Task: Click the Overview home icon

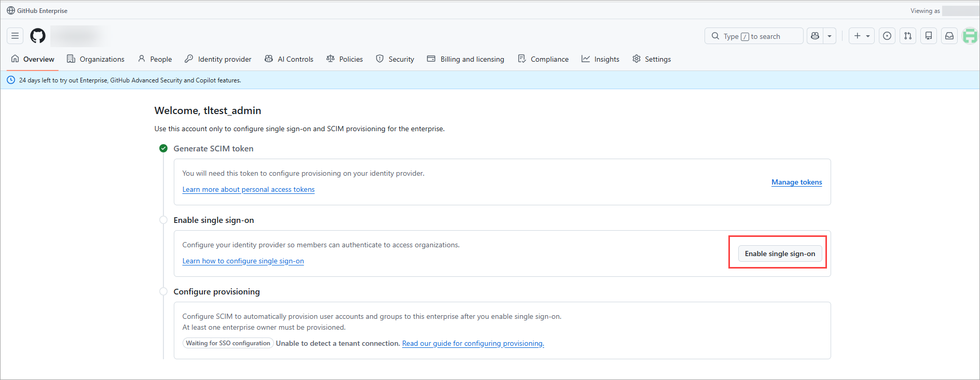Action: point(15,59)
